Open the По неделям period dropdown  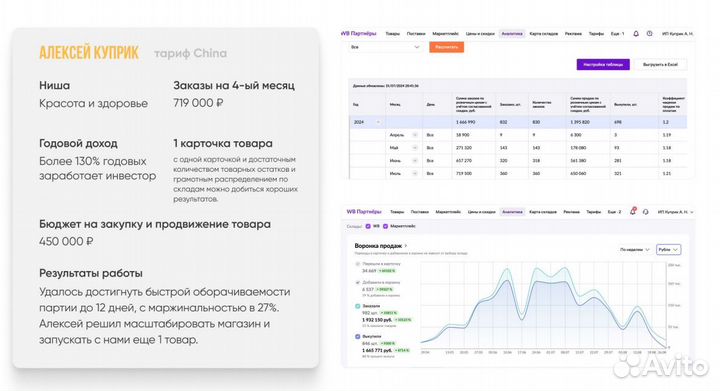(x=635, y=249)
